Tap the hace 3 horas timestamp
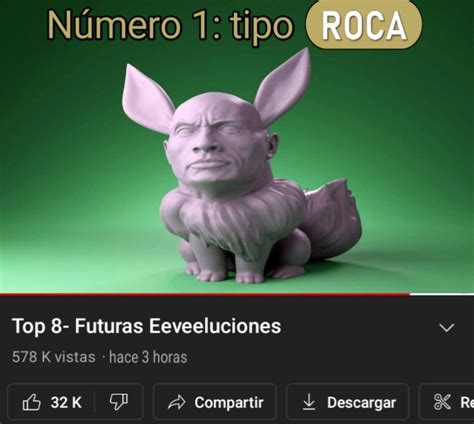Screen dimensions: 474x424 (x=148, y=357)
